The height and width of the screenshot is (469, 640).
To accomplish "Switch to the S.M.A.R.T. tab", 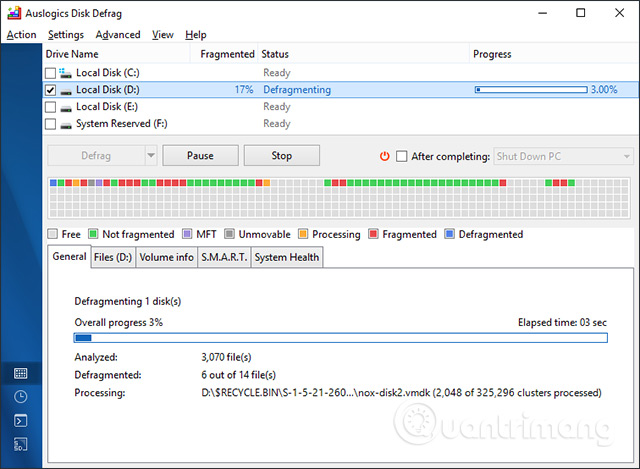I will [224, 257].
